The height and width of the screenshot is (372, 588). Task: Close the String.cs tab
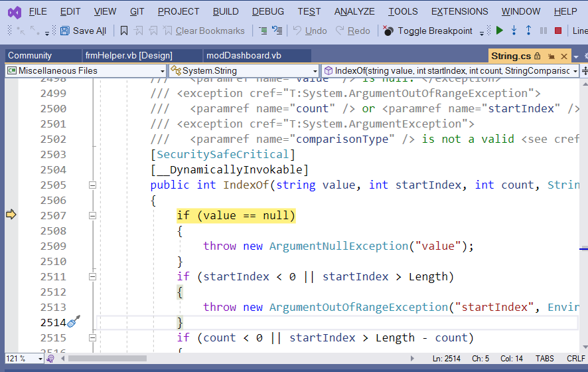[563, 56]
